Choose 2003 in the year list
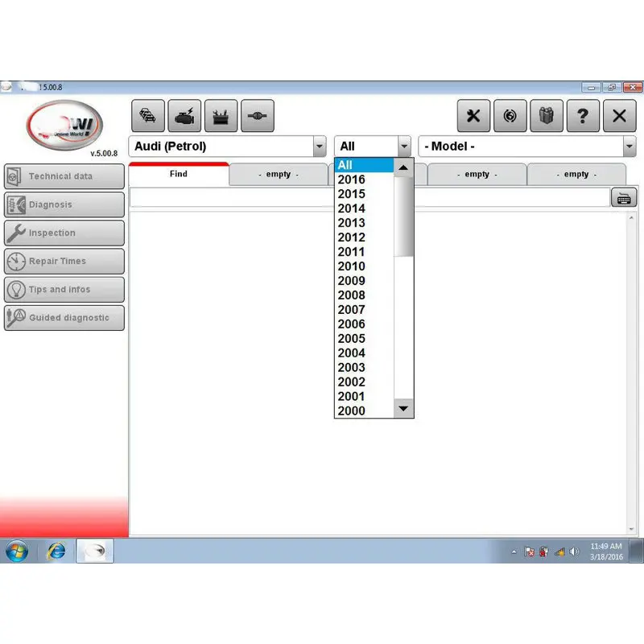644x644 pixels. [x=365, y=367]
